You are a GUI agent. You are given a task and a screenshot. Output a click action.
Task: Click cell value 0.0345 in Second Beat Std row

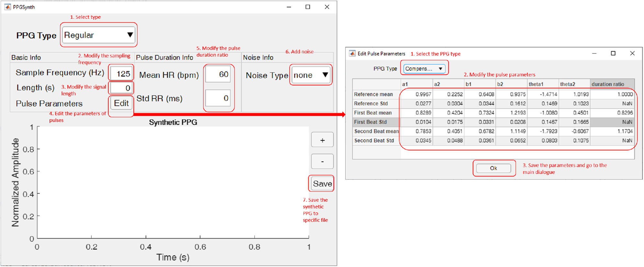pyautogui.click(x=417, y=140)
